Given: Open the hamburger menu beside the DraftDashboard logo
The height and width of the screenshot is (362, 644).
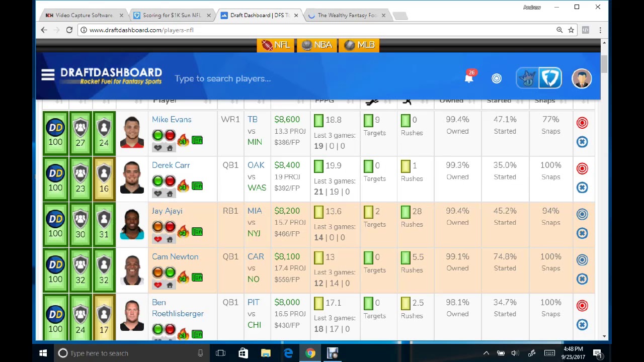Looking at the screenshot, I should pyautogui.click(x=48, y=75).
